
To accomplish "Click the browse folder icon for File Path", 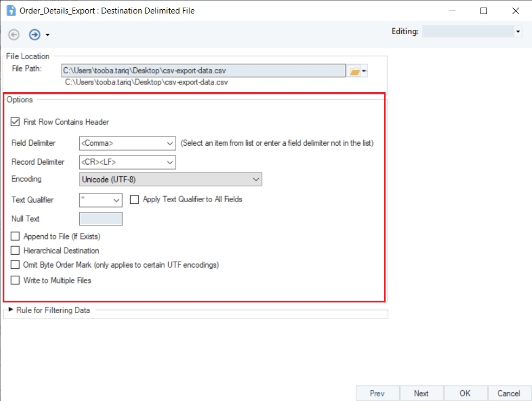I will click(354, 71).
